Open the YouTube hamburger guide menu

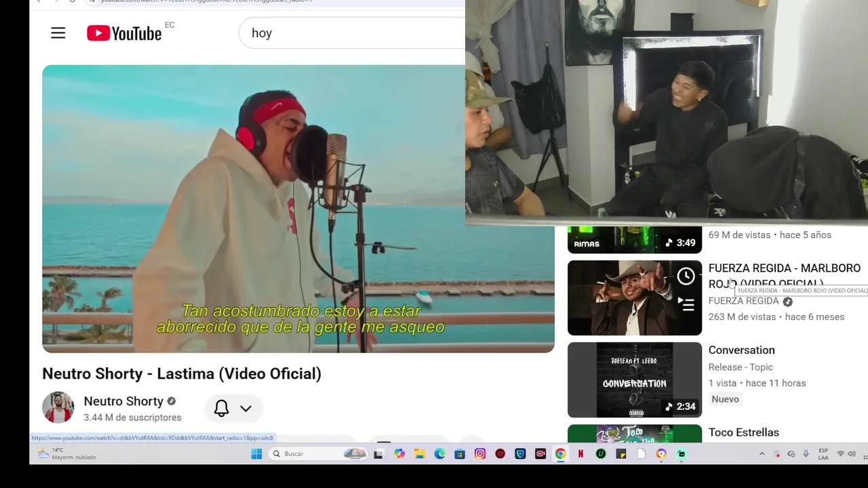pos(58,33)
